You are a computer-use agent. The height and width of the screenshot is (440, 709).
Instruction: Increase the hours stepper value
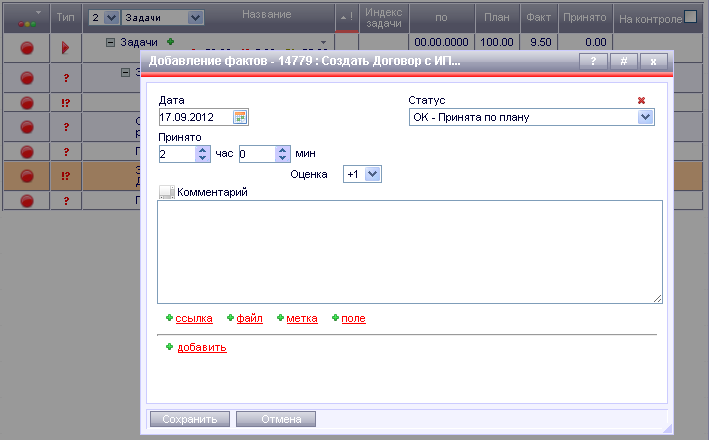coord(203,149)
